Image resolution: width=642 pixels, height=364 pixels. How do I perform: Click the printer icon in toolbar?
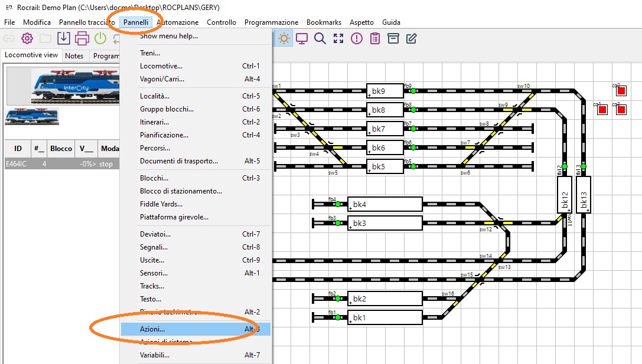coord(82,39)
